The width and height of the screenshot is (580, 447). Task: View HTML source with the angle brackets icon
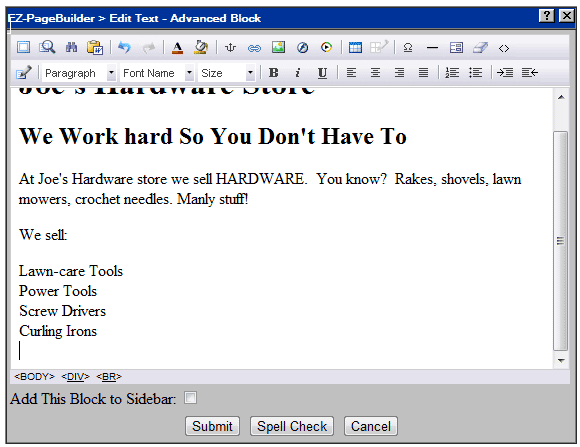click(x=504, y=48)
